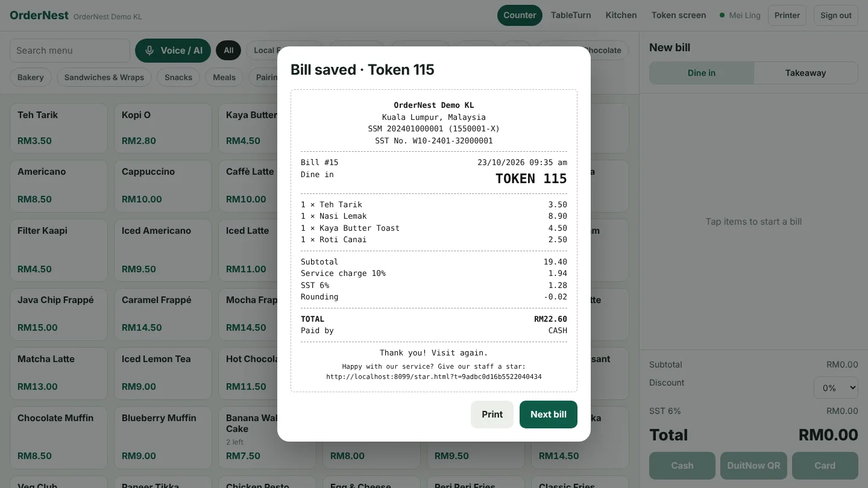This screenshot has width=868, height=488.
Task: Click the Print button in the dialog
Action: (x=492, y=414)
